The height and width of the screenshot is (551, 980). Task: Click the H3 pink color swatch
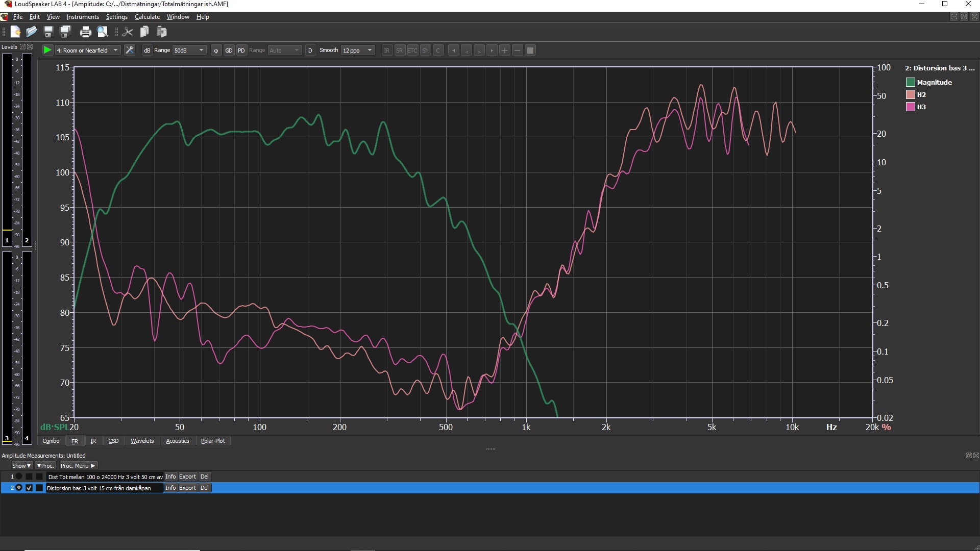pyautogui.click(x=911, y=107)
